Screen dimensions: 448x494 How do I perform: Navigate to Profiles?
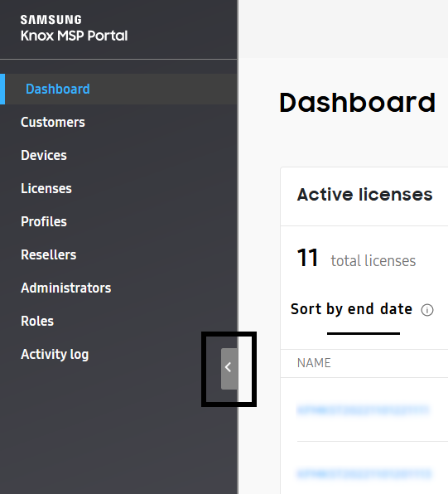44,221
